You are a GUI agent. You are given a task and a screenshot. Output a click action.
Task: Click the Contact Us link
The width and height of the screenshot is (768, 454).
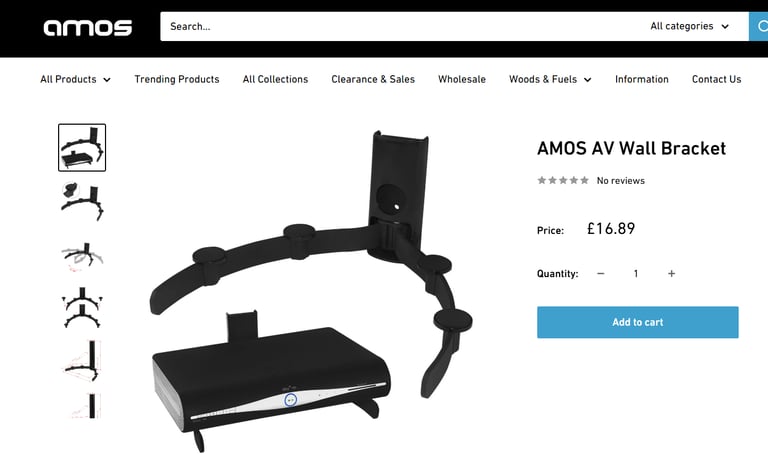click(717, 79)
